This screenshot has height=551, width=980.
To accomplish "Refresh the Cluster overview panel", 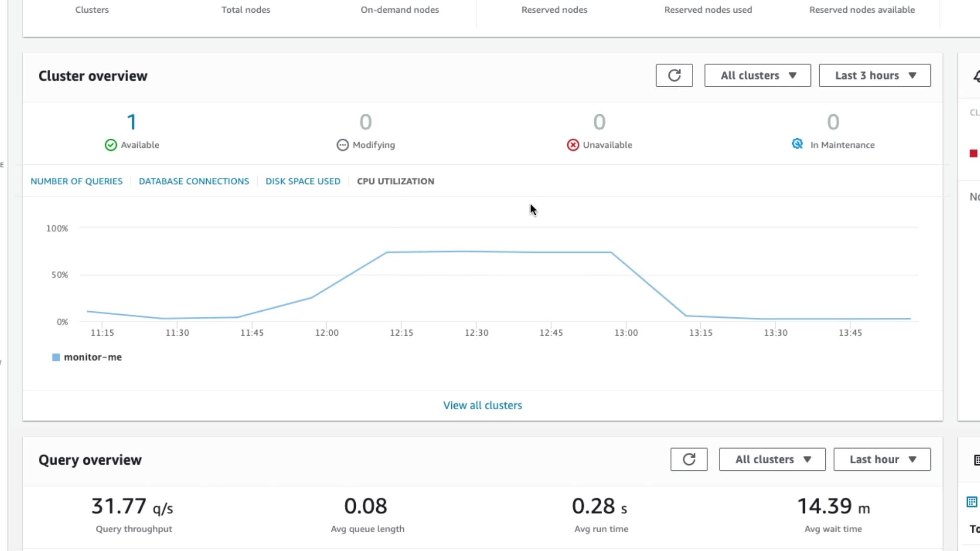I will tap(674, 76).
